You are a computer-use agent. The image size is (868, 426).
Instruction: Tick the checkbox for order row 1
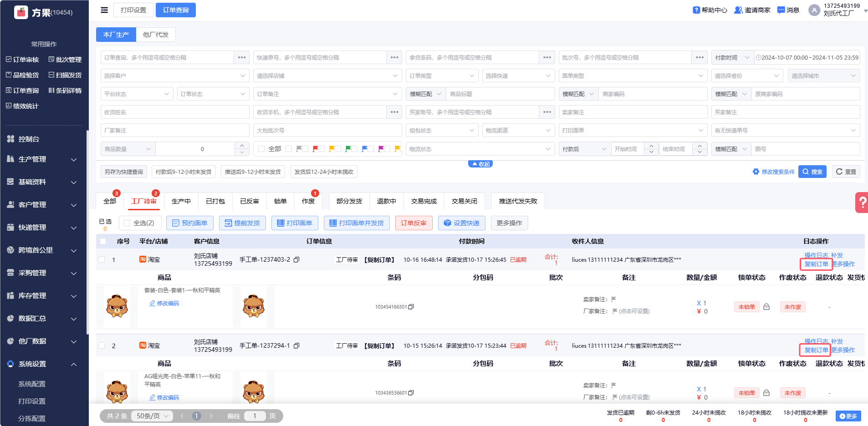[x=102, y=259]
